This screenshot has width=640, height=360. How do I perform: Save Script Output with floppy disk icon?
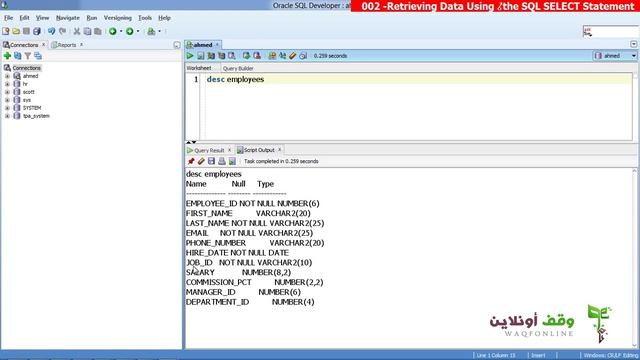coord(211,161)
